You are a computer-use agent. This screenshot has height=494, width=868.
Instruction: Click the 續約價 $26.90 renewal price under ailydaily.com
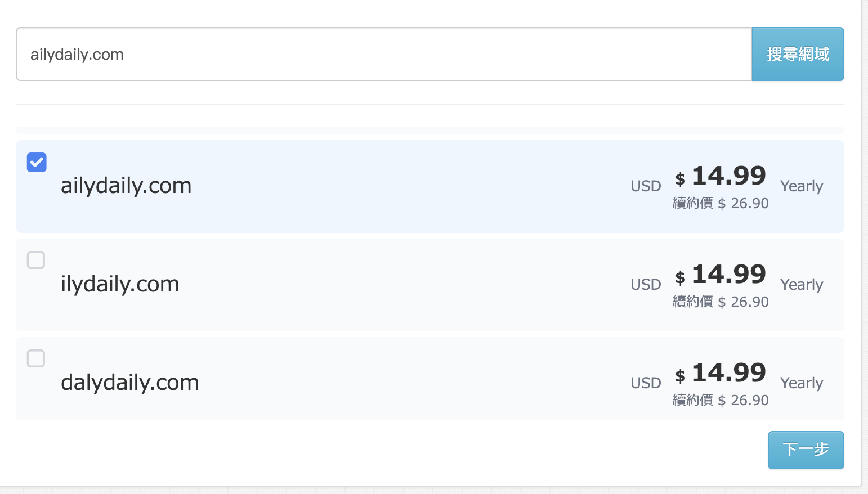pos(721,203)
